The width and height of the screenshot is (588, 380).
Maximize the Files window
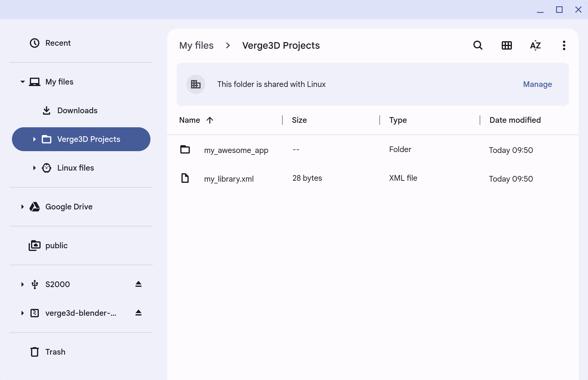tap(559, 10)
